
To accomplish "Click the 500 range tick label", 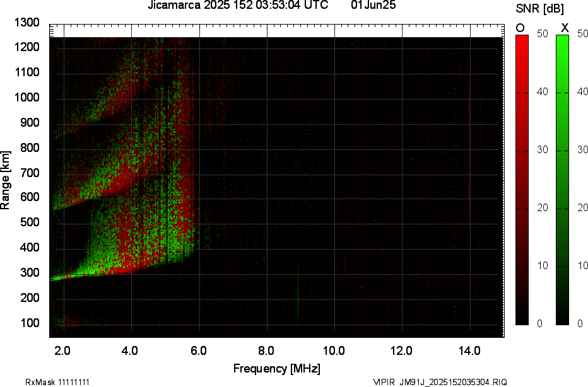I will coord(29,222).
